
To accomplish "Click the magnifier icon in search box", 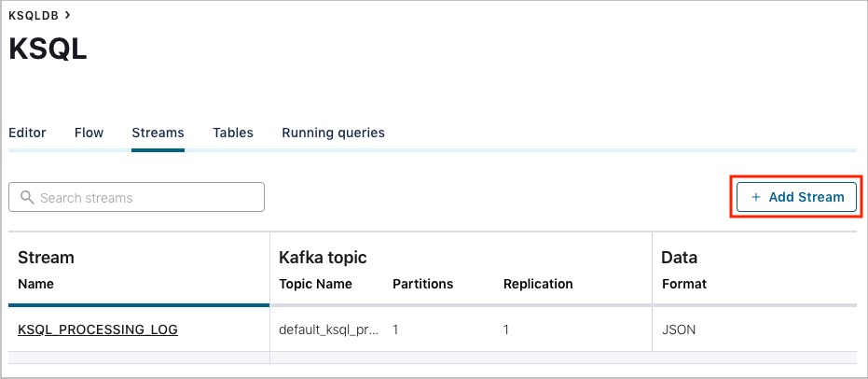I will pyautogui.click(x=27, y=197).
